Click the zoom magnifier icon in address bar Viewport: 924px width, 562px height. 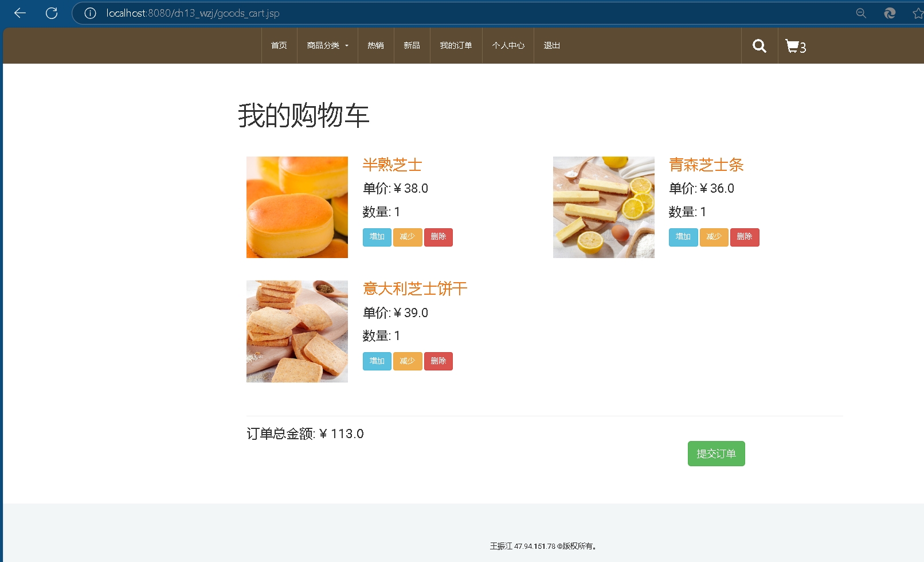coord(860,13)
